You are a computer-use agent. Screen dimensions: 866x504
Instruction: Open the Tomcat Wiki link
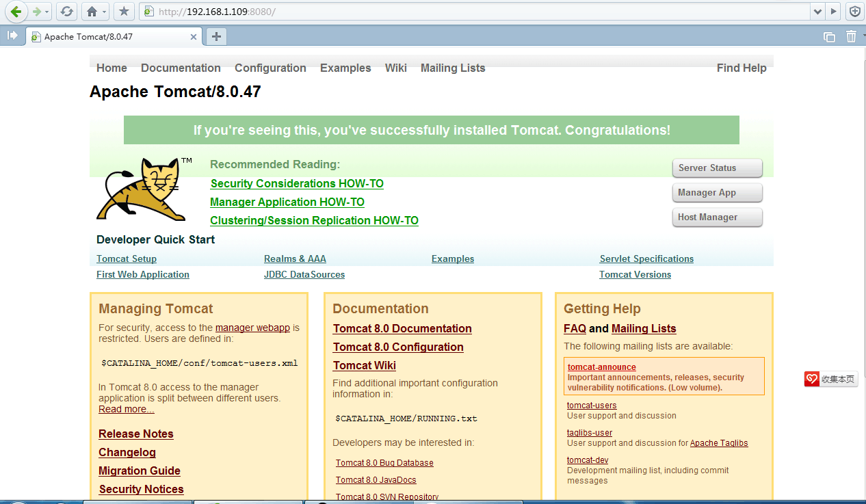tap(365, 365)
